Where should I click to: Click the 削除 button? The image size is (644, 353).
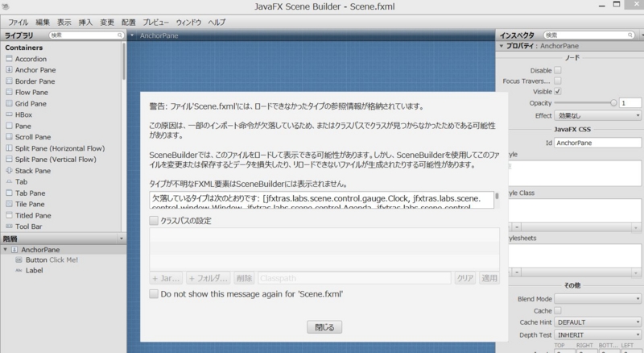coord(244,278)
